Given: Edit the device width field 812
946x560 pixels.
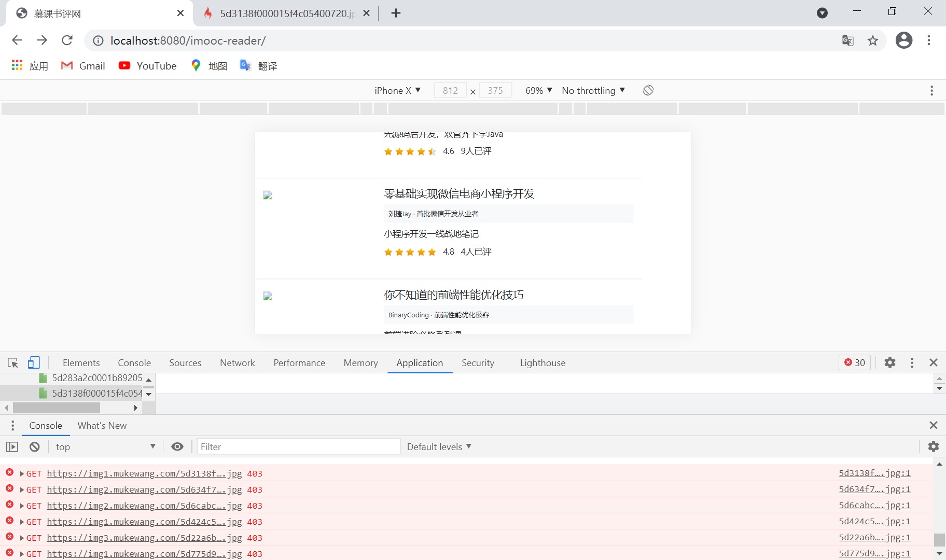Looking at the screenshot, I should (x=450, y=90).
